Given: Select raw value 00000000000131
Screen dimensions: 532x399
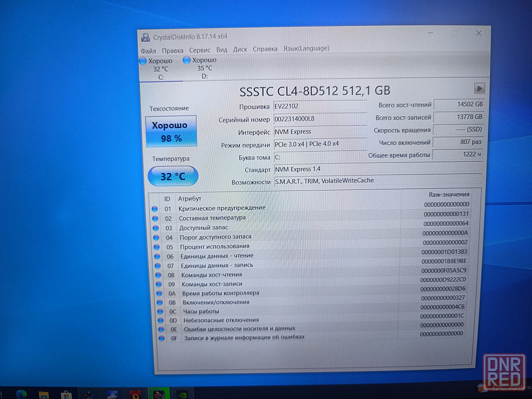Looking at the screenshot, I should click(446, 214).
